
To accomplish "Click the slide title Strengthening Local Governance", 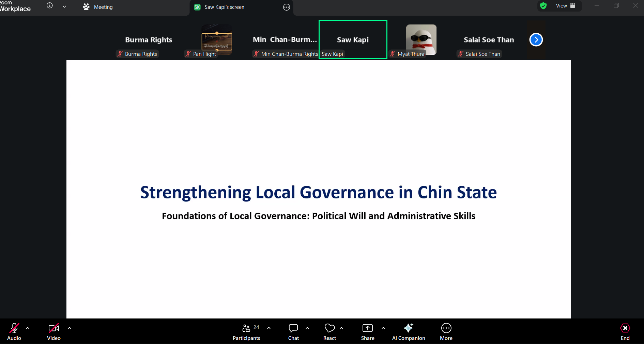I will click(x=319, y=193).
